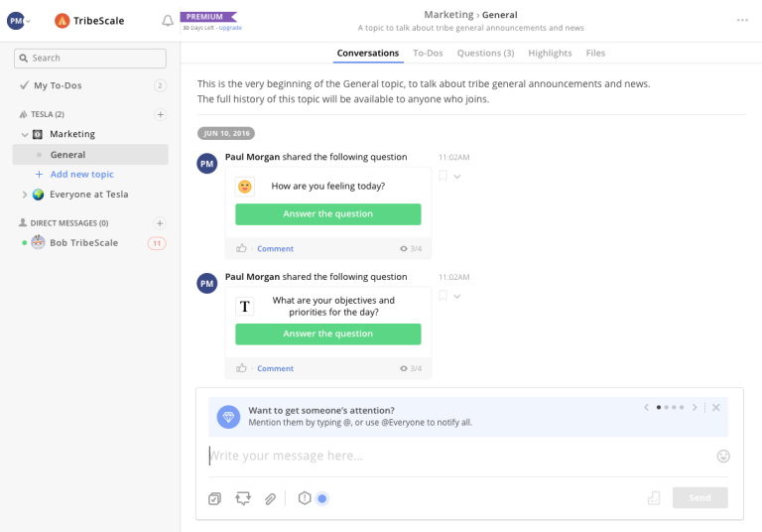The height and width of the screenshot is (532, 762).
Task: Click the Marketing breadcrumb in header
Action: [x=448, y=15]
